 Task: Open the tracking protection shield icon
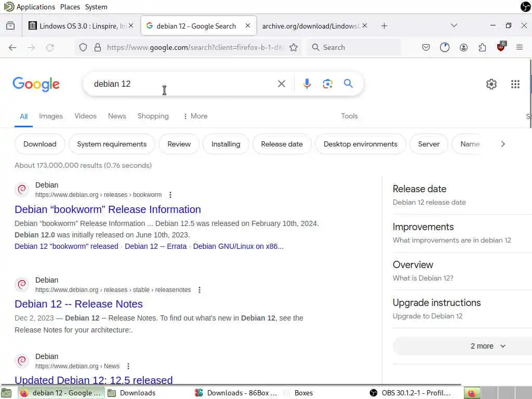(83, 47)
